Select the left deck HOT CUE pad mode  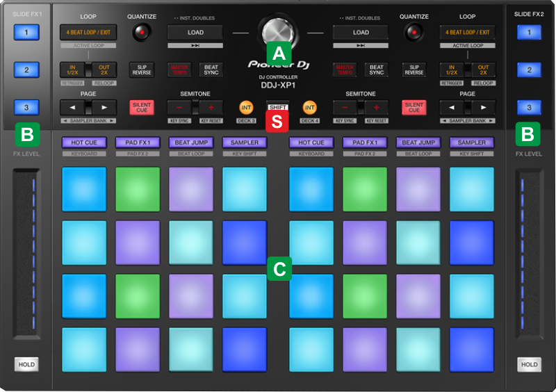pos(84,142)
